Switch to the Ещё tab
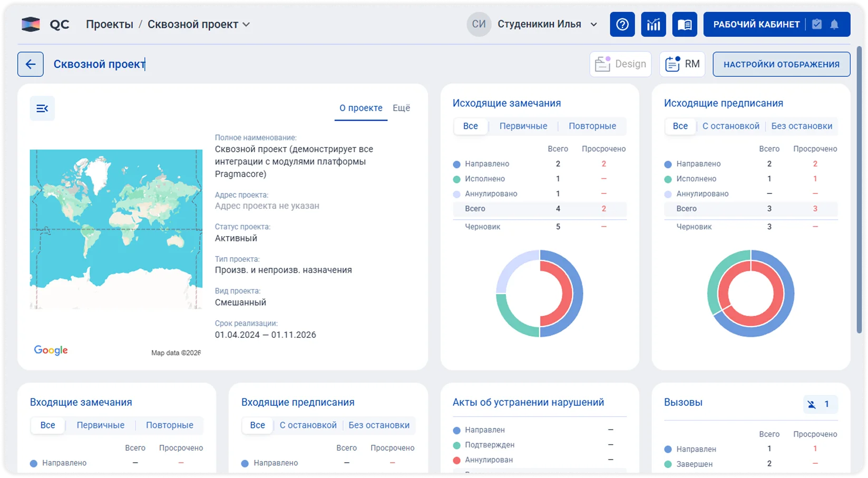Screen dimensions: 868x478 (x=401, y=108)
